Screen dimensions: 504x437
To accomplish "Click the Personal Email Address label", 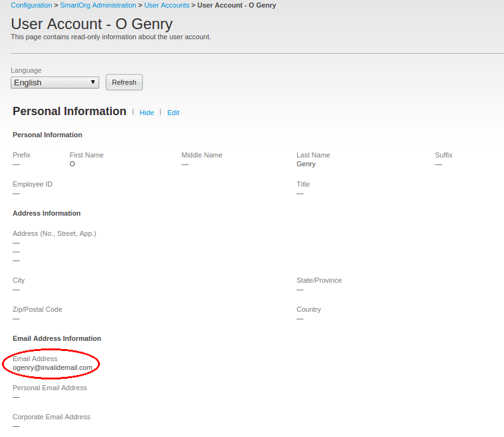I will click(49, 388).
